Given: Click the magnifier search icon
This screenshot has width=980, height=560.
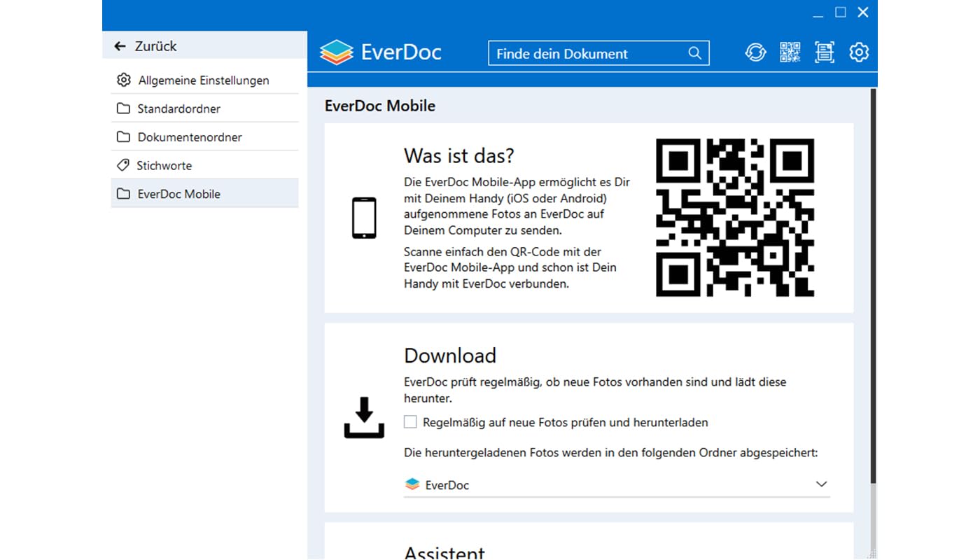Looking at the screenshot, I should tap(694, 53).
